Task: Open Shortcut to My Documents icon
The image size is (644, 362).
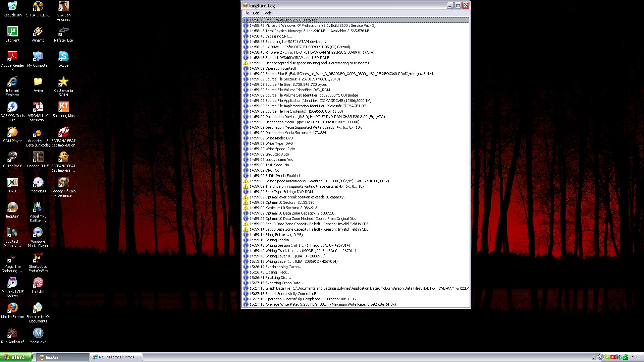Action: point(38,313)
